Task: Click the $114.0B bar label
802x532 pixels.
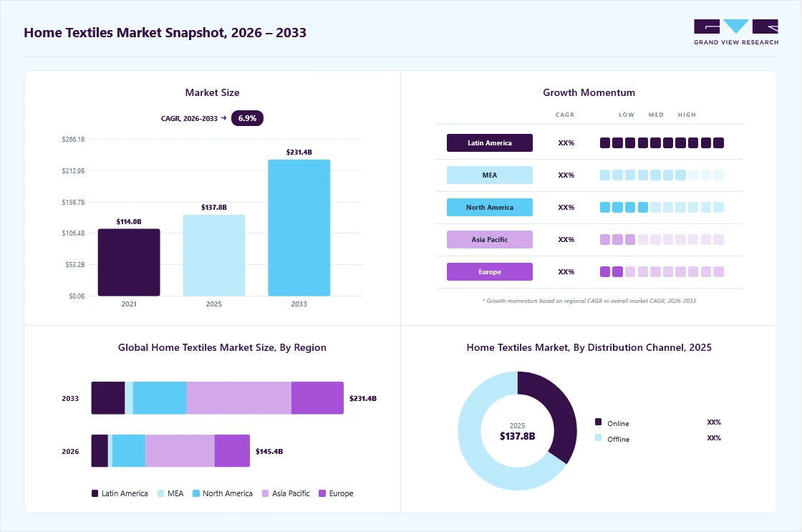Action: pyautogui.click(x=129, y=221)
